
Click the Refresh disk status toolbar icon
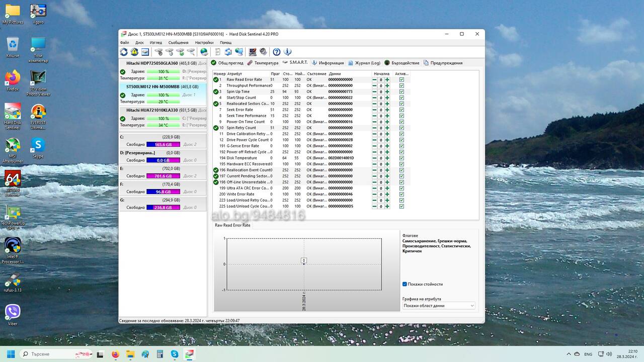(x=124, y=52)
